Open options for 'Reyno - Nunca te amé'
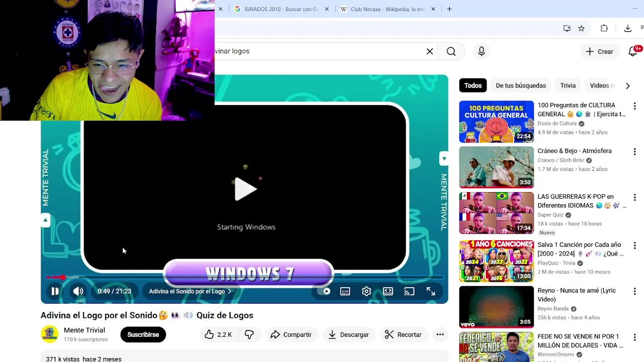This screenshot has width=644, height=362. pos(634,292)
